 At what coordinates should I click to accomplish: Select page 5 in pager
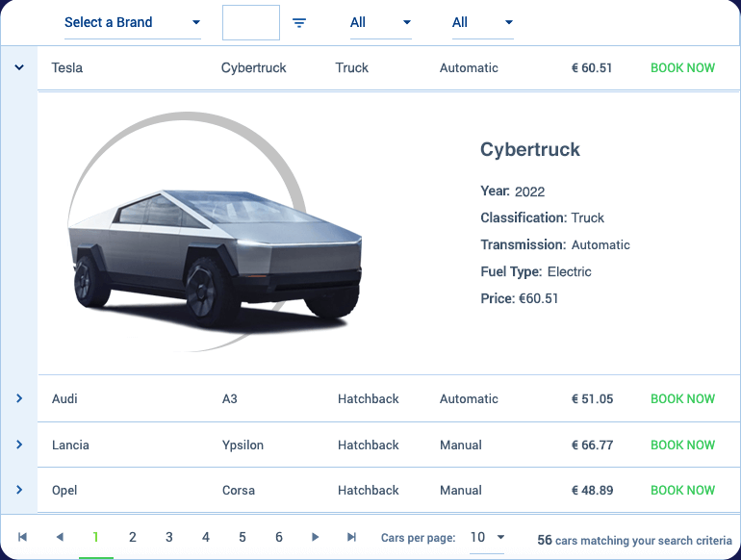click(x=243, y=537)
